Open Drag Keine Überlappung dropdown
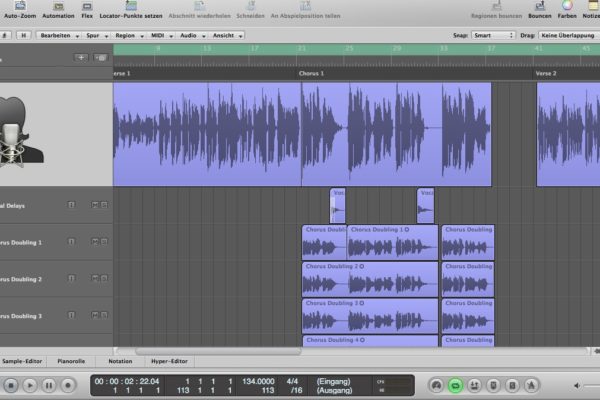Screen dimensions: 600x400 click(569, 35)
